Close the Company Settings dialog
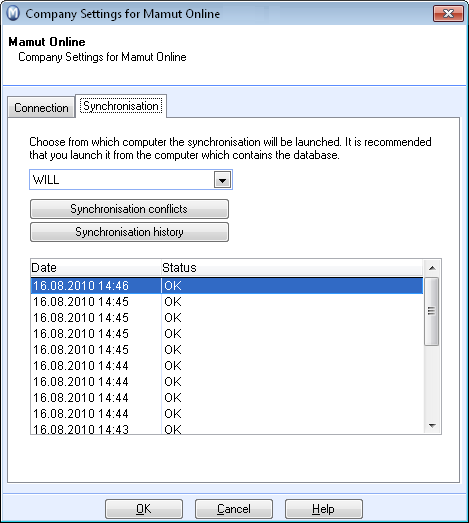The width and height of the screenshot is (469, 523). coord(448,14)
